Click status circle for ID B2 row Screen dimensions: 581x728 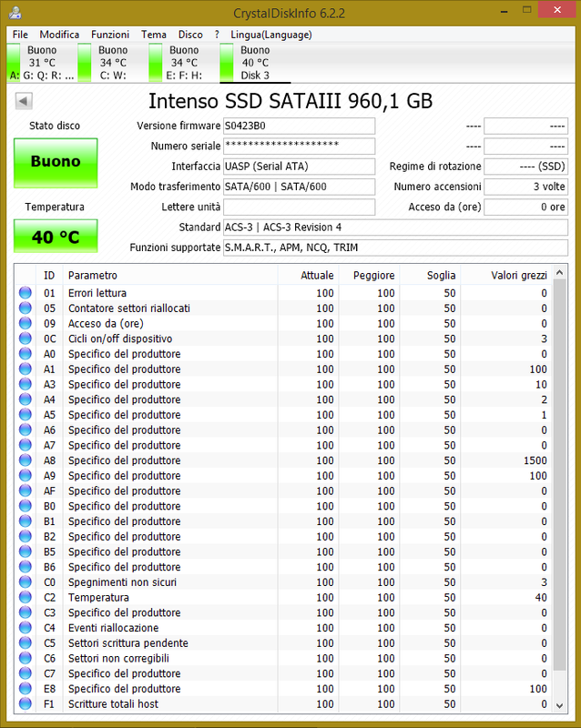[x=25, y=537]
